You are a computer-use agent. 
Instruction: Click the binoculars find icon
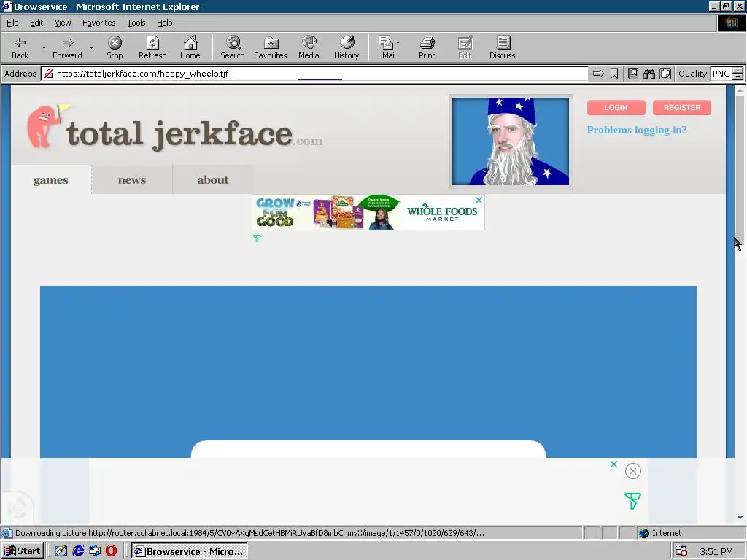(649, 74)
